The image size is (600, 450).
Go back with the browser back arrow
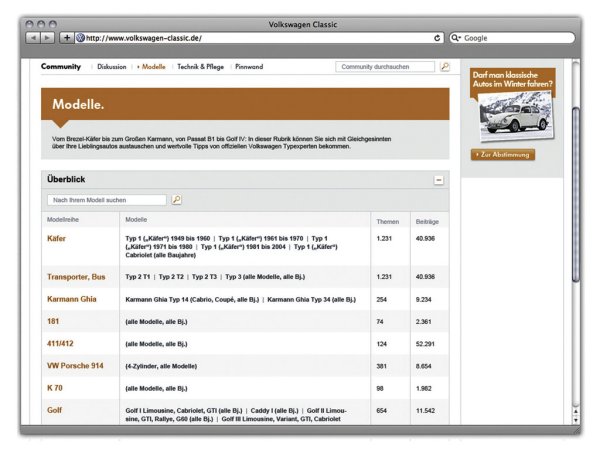pyautogui.click(x=33, y=38)
